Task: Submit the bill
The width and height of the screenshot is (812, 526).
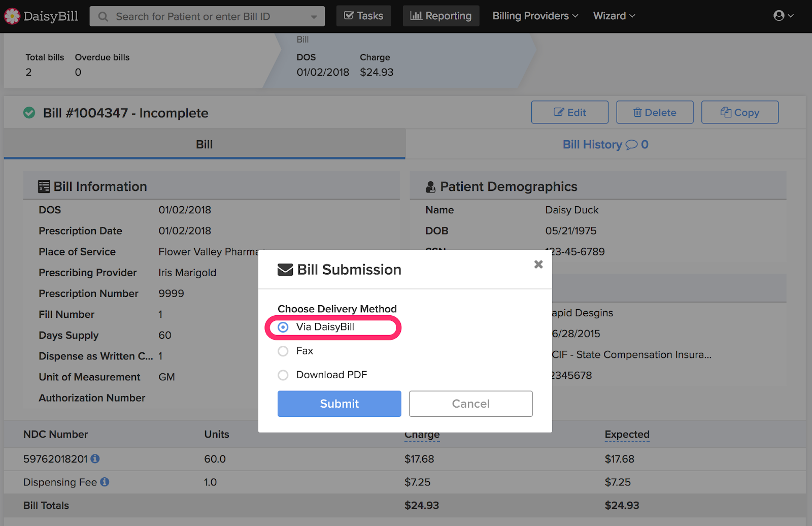Action: (x=340, y=404)
